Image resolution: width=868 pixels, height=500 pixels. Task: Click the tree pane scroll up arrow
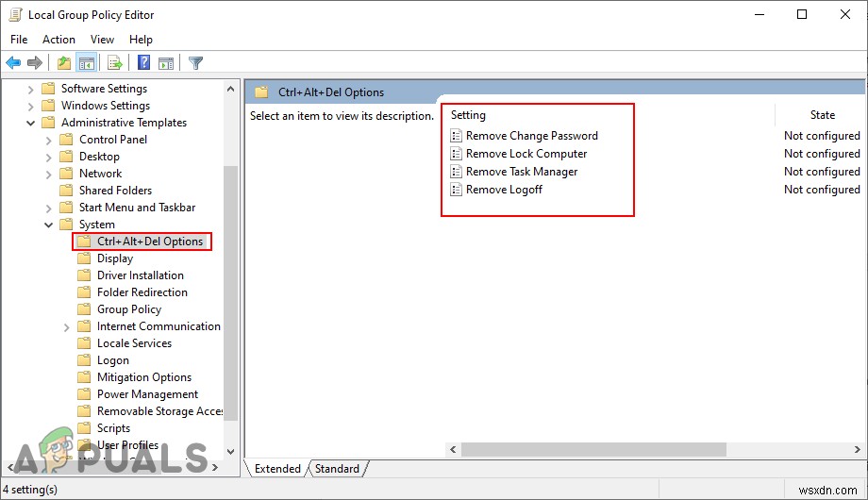[230, 89]
